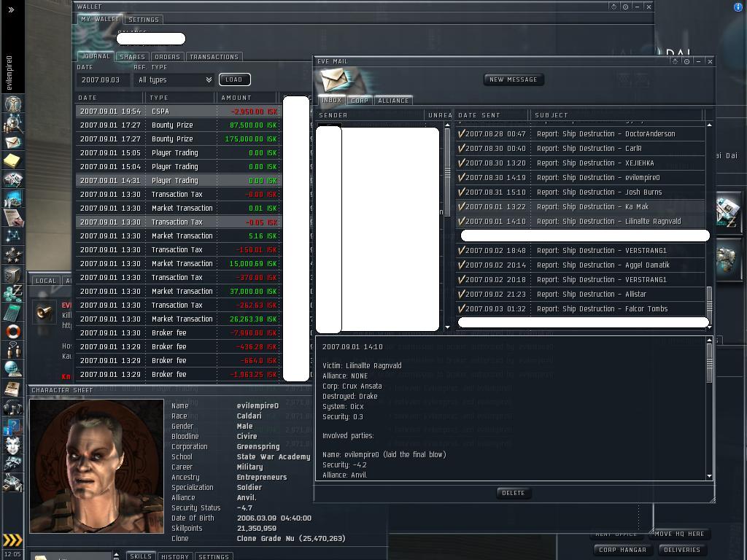Select the Inbox tab in EVE Mail

[x=331, y=100]
